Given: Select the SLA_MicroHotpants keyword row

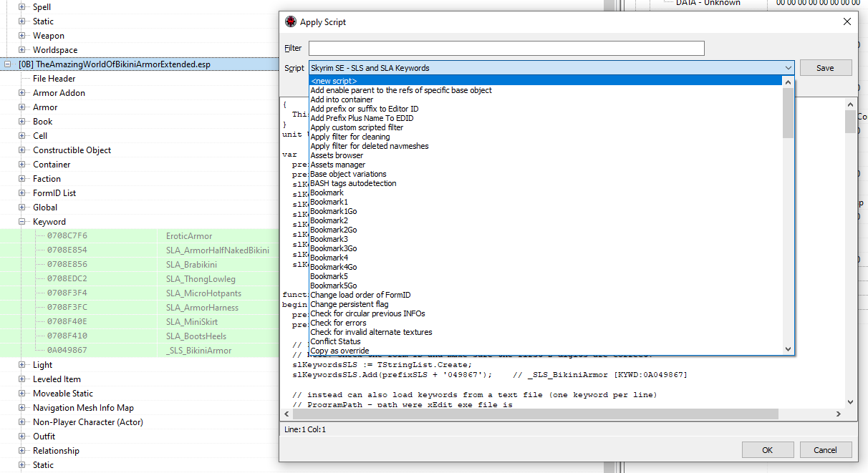Looking at the screenshot, I should (x=140, y=293).
